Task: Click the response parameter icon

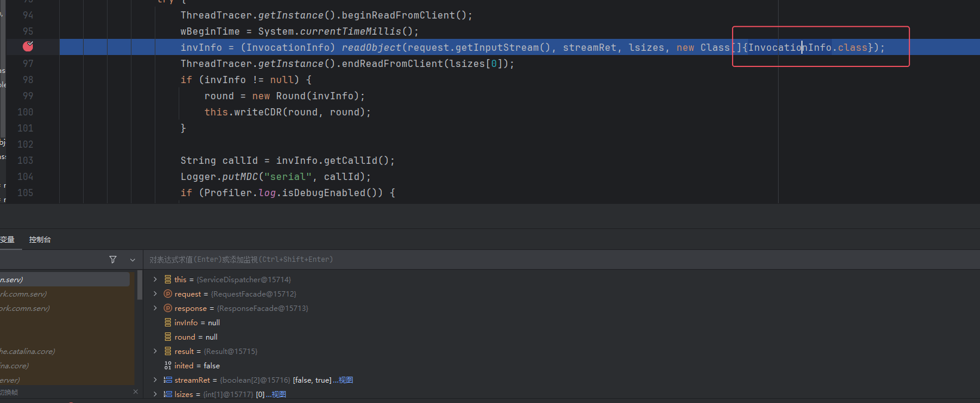Action: click(168, 308)
